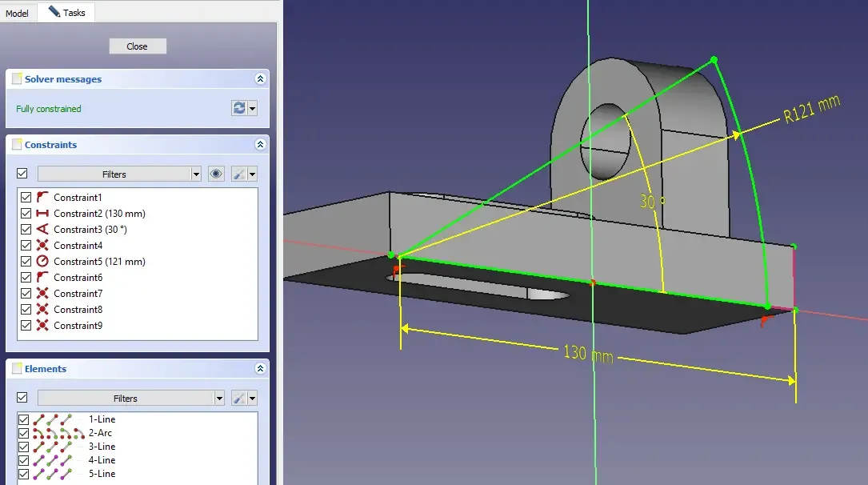Viewport: 868px width, 485px height.
Task: Click the coincident icon of Constraint7
Action: 42,294
